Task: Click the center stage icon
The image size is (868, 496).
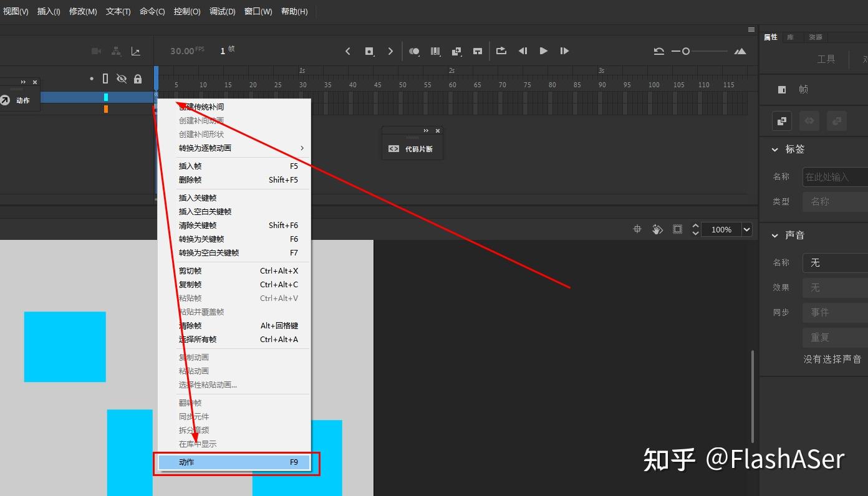Action: point(637,229)
